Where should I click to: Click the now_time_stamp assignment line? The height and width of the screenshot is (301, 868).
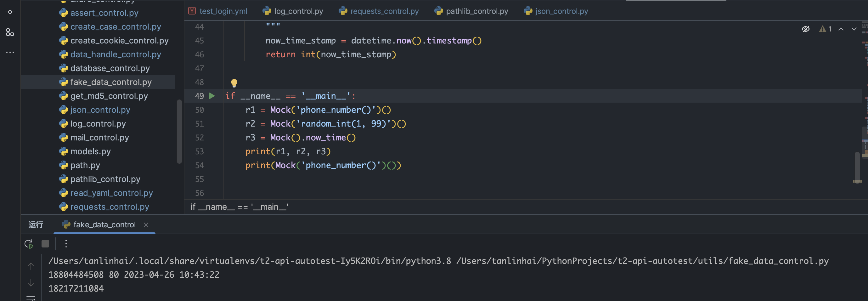(x=374, y=40)
